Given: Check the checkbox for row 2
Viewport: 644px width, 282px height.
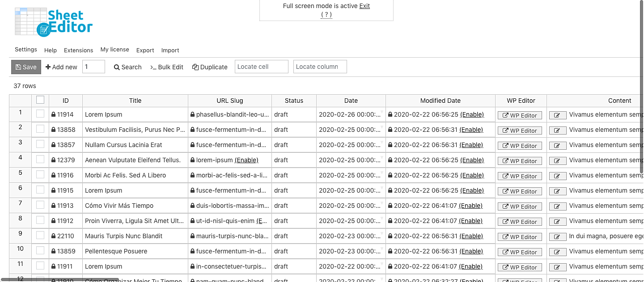Looking at the screenshot, I should point(40,129).
